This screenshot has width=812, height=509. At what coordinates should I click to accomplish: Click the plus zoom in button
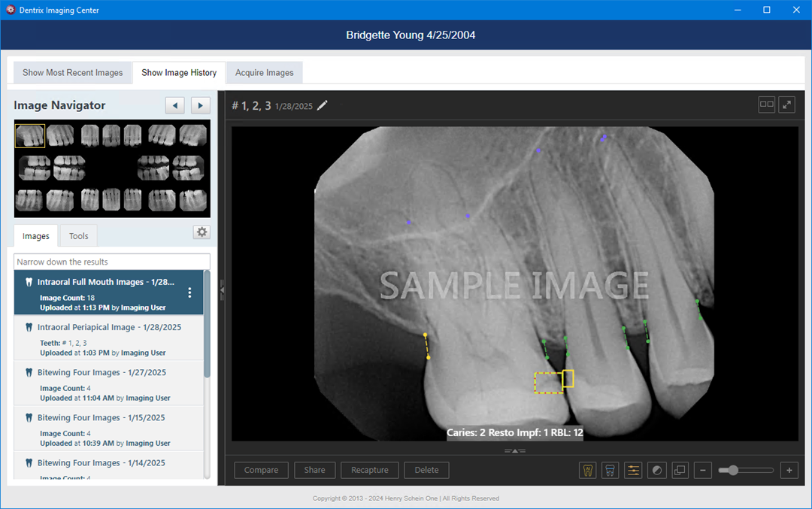[x=789, y=471]
